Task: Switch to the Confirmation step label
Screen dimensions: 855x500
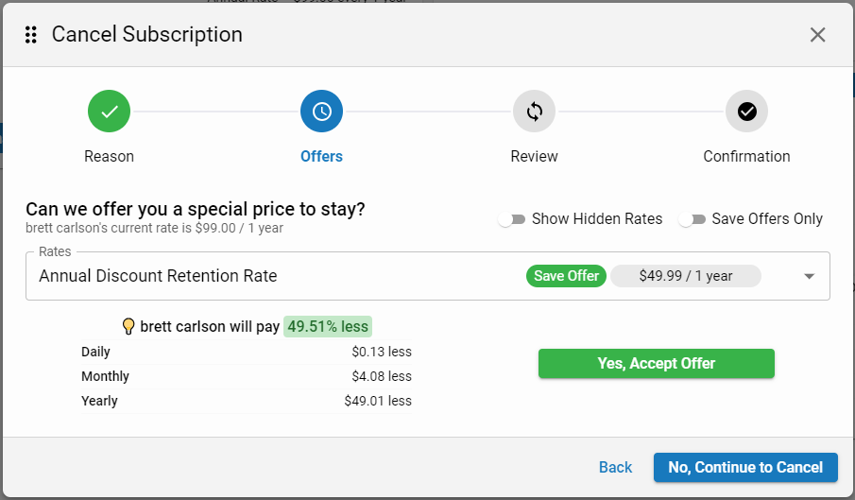Action: pos(746,156)
